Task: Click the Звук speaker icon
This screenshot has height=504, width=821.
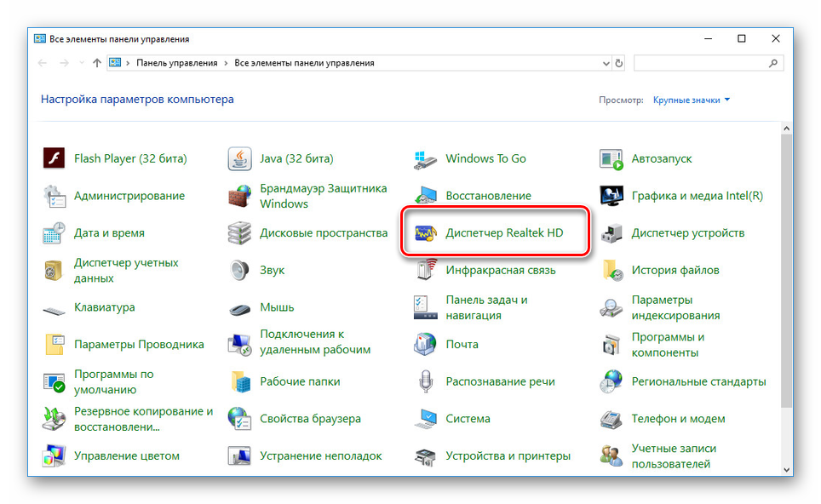Action: point(240,271)
